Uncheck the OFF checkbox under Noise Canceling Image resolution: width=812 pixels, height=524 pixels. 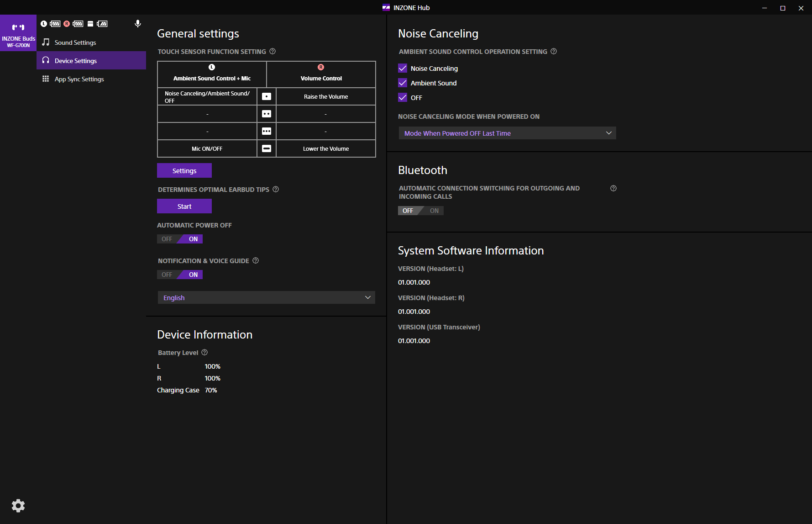coord(403,98)
